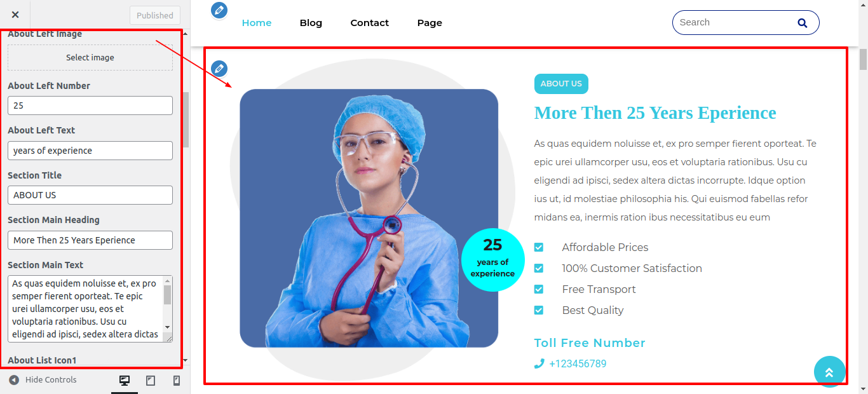This screenshot has width=868, height=394.
Task: Click the header edit pencil icon
Action: click(x=219, y=10)
